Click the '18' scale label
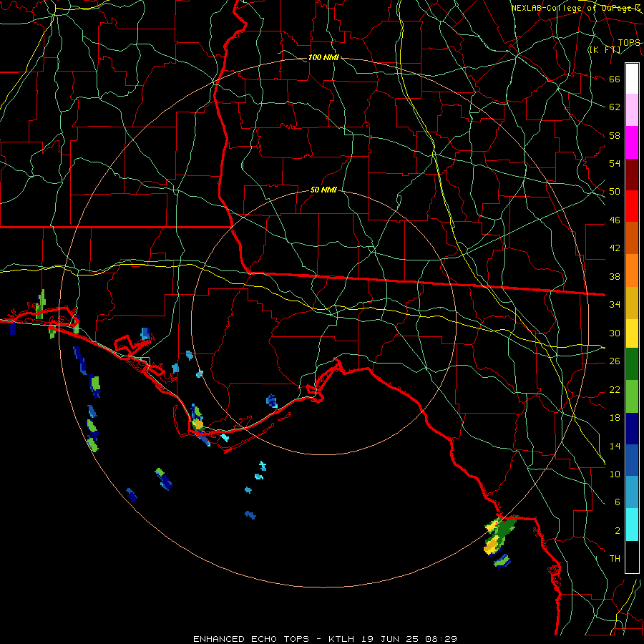The height and width of the screenshot is (644, 644). point(615,418)
